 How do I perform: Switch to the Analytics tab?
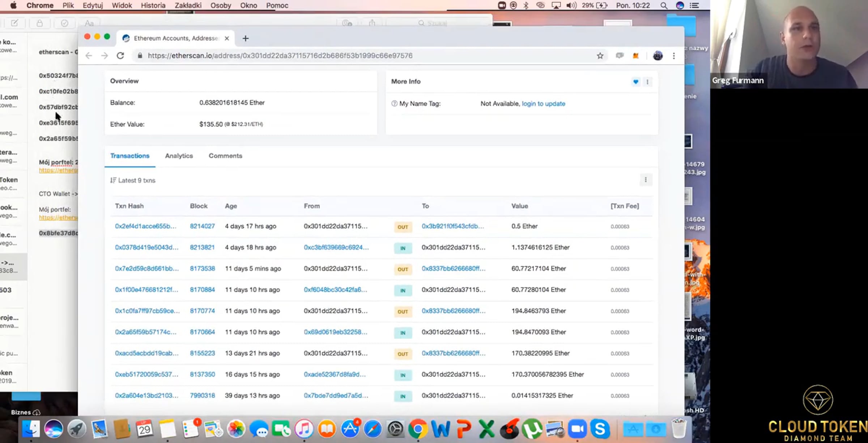179,156
